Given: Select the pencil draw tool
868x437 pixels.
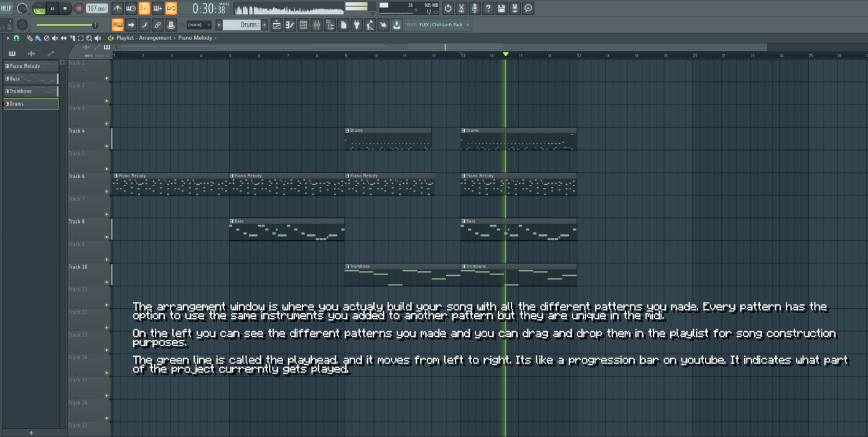Looking at the screenshot, I should [29, 38].
